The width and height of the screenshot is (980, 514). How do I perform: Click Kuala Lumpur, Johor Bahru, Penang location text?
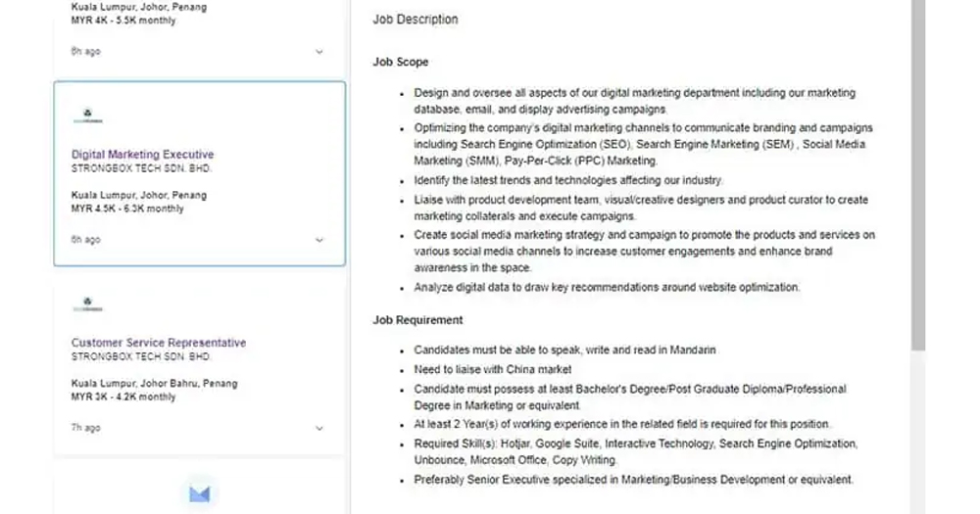pos(154,383)
